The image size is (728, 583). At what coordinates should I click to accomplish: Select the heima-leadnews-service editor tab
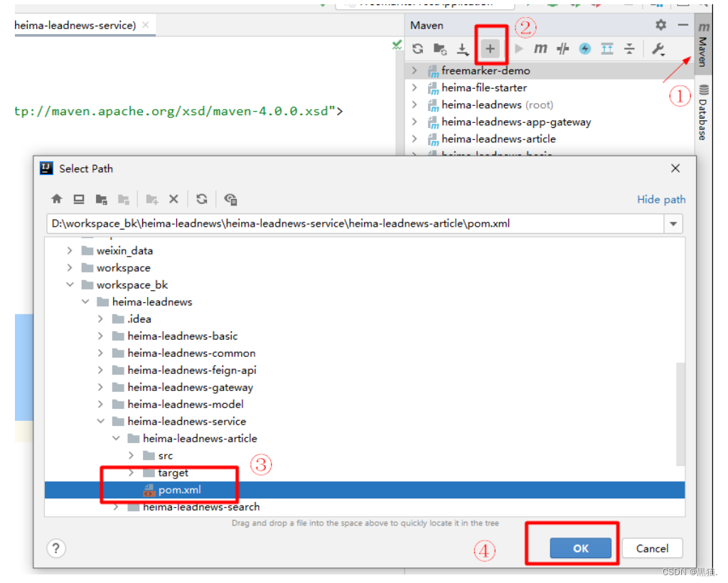point(75,25)
